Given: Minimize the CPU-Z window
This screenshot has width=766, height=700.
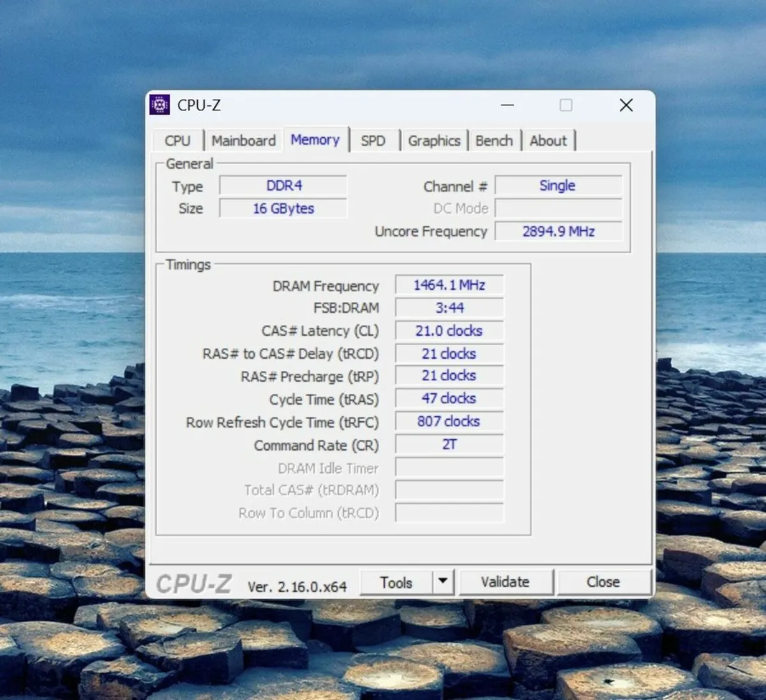Looking at the screenshot, I should click(507, 105).
